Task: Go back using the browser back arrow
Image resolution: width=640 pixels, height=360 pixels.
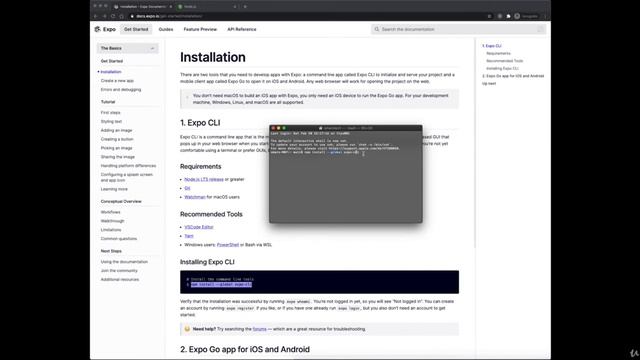Action: click(96, 16)
